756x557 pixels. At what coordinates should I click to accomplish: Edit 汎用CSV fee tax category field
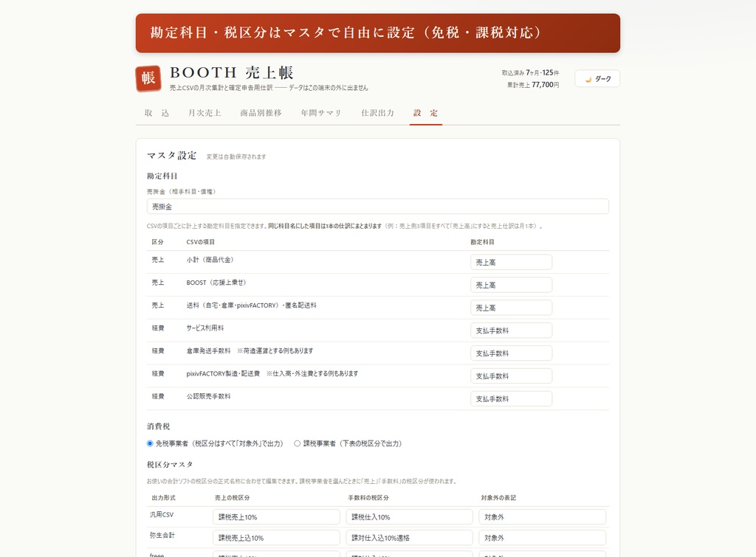click(409, 517)
